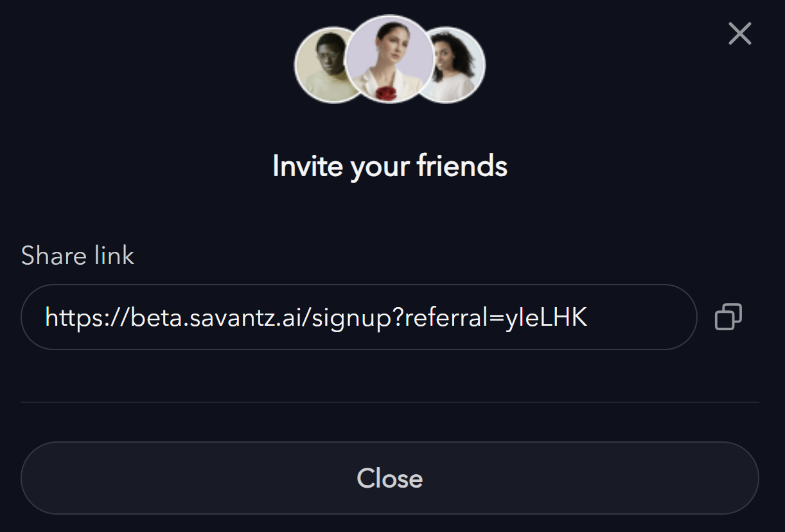785x532 pixels.
Task: Tap the wide Close button at bottom
Action: click(x=390, y=478)
